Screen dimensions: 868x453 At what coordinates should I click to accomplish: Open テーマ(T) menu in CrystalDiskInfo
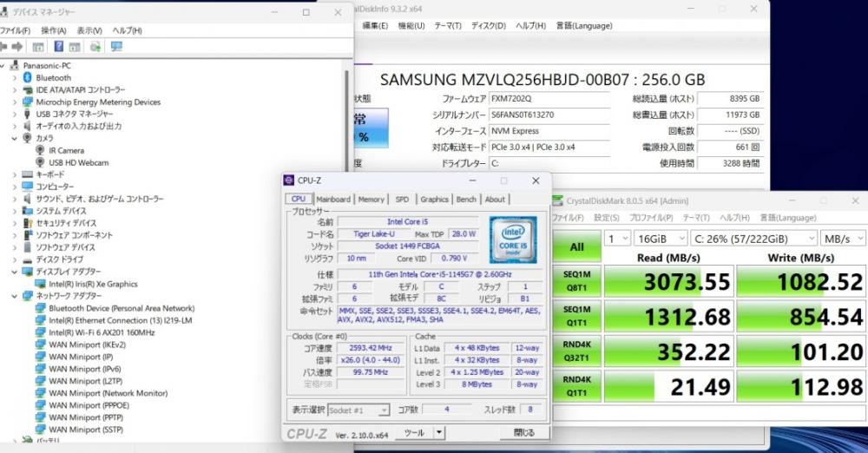[448, 25]
